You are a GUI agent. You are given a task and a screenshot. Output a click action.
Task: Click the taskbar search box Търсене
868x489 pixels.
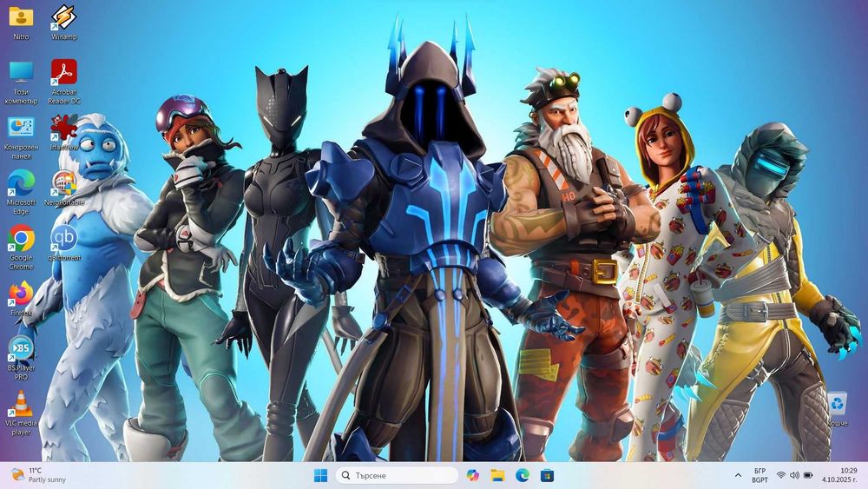click(397, 475)
